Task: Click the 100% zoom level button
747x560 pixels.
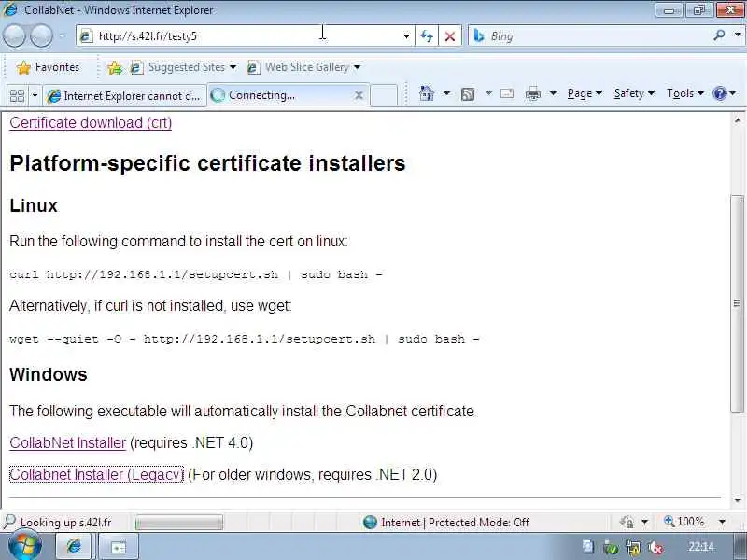Action: point(684,522)
